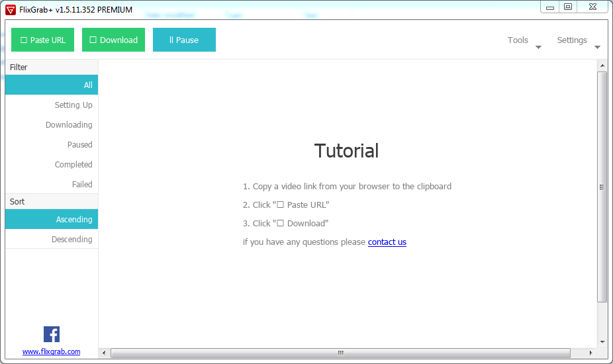Show Failed downloads

tap(52, 184)
